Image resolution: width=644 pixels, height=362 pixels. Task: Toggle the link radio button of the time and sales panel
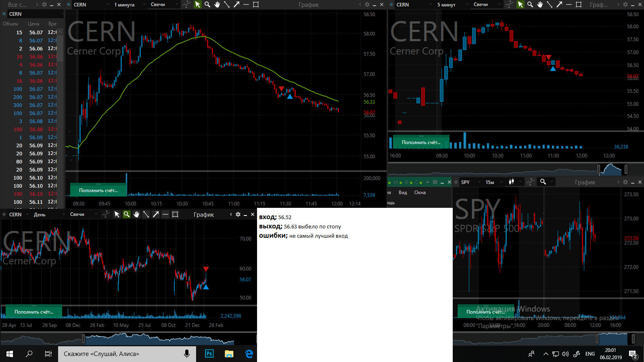point(4,14)
